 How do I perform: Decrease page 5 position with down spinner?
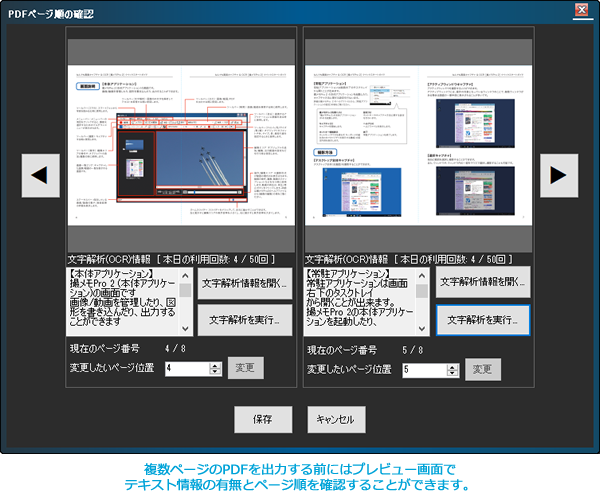[x=452, y=373]
